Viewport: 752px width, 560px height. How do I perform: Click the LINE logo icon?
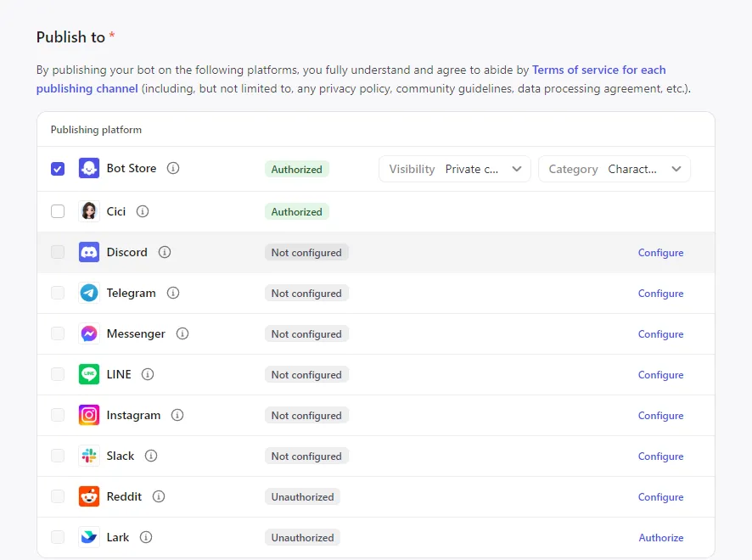89,374
